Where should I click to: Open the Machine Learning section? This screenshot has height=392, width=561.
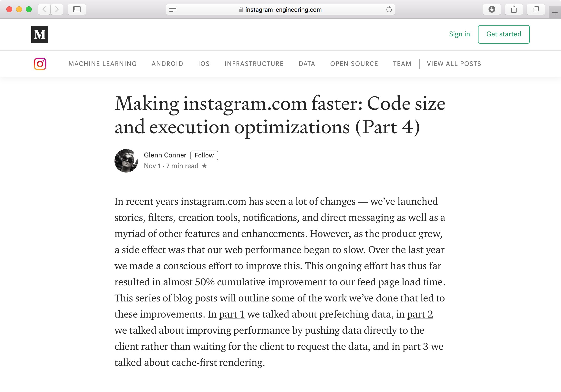coord(102,64)
